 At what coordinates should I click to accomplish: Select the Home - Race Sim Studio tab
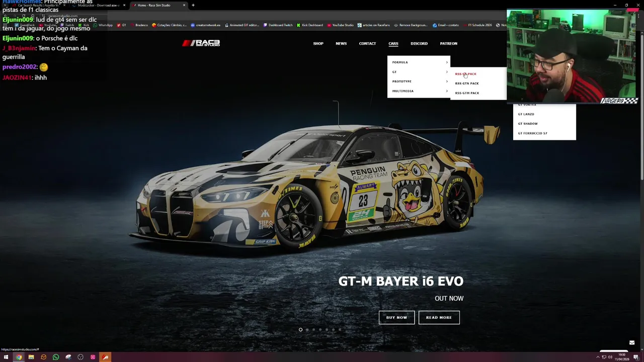pos(157,5)
